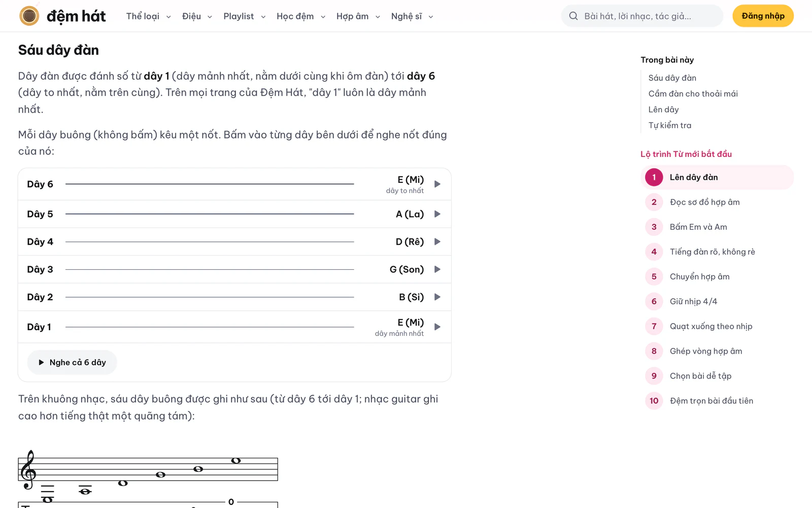
Task: Open lesson 7 Quạt xuống theo nhịp
Action: coord(717,326)
